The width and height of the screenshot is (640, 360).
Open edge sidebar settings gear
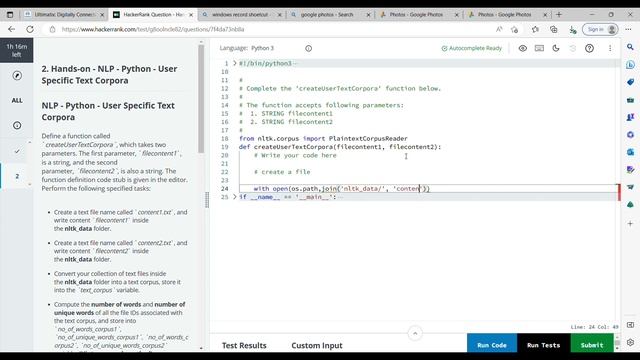point(630,342)
